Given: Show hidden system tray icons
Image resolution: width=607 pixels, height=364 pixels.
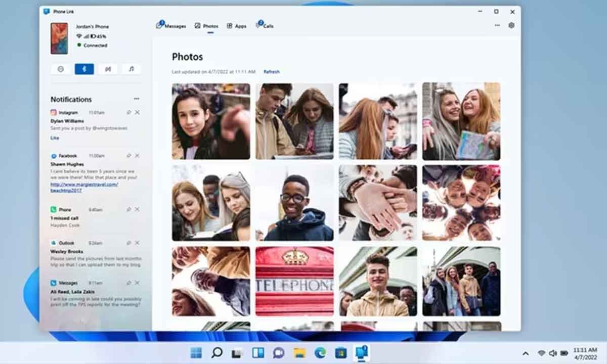Looking at the screenshot, I should (526, 353).
